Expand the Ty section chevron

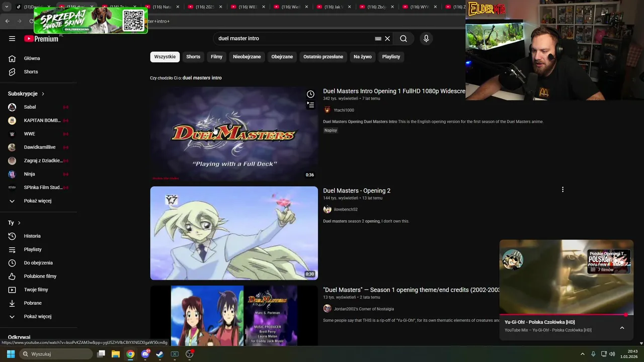(x=19, y=223)
